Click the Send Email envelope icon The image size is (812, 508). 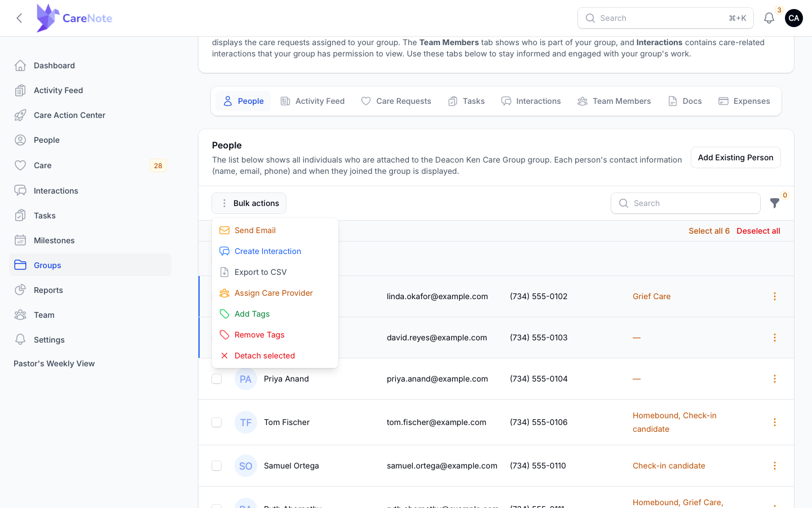click(x=224, y=230)
